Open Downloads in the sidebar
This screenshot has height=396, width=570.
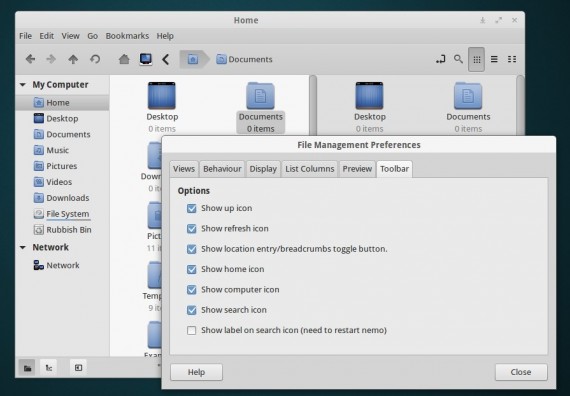[62, 198]
